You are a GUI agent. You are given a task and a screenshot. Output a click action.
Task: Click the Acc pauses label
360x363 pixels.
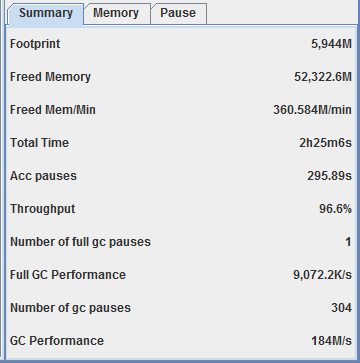[43, 176]
